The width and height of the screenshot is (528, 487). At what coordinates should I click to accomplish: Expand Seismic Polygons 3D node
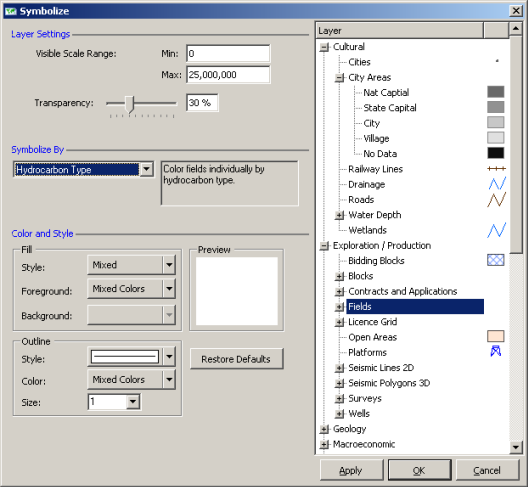click(x=339, y=383)
